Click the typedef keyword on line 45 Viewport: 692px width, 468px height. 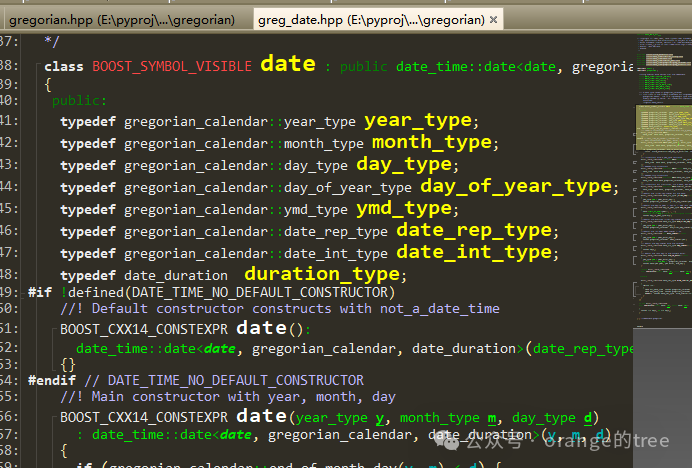pos(88,210)
